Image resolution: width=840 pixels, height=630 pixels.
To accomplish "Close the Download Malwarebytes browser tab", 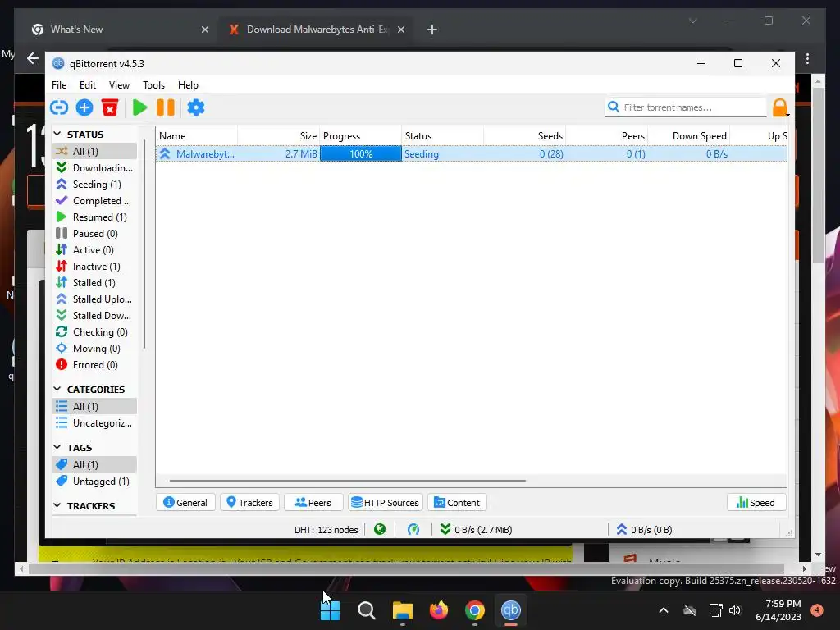I will click(400, 30).
